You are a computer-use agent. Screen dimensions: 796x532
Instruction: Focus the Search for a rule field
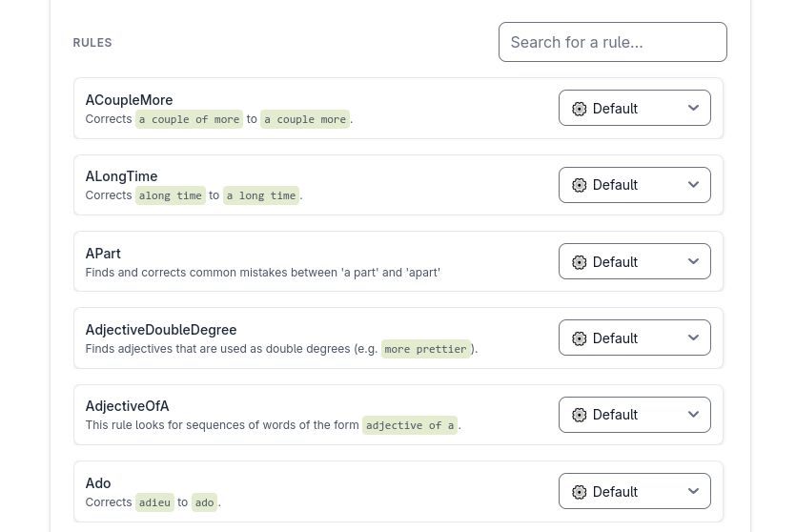click(x=613, y=42)
